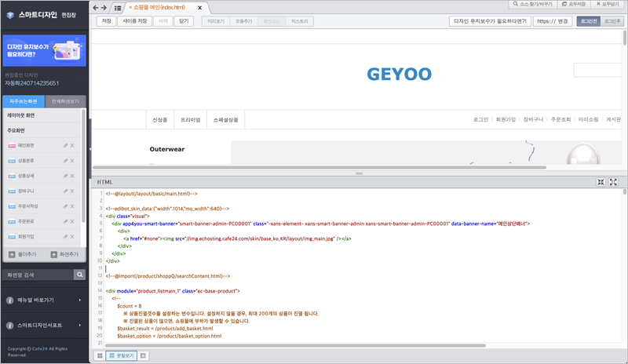
Task: Click 신상품 in preview navigation
Action: 160,120
